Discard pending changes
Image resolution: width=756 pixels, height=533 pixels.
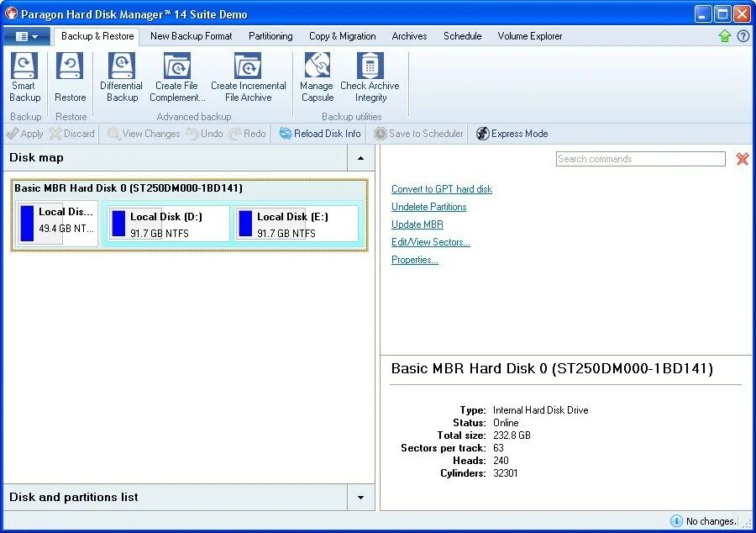coord(72,134)
